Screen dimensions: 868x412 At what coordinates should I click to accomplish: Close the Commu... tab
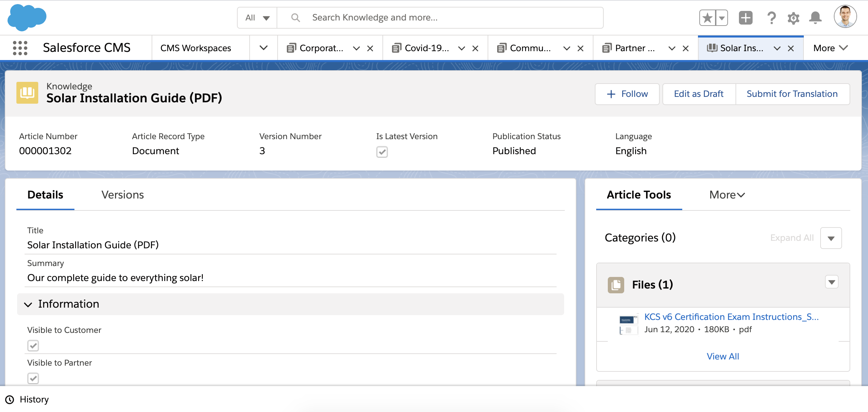coord(580,48)
